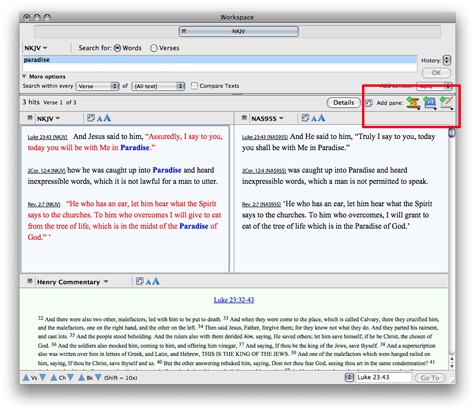Open Luke 23:32-43 commentary link
This screenshot has width=475, height=411.
234,300
